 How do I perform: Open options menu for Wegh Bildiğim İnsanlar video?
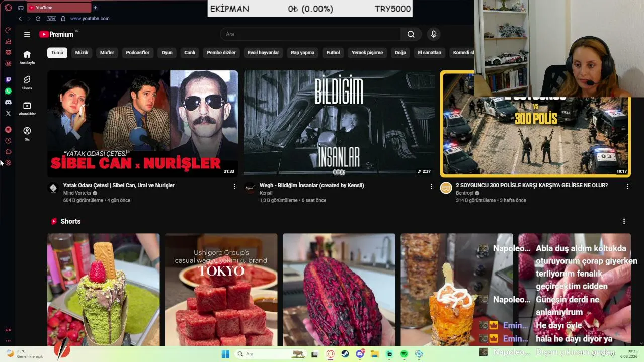(431, 186)
